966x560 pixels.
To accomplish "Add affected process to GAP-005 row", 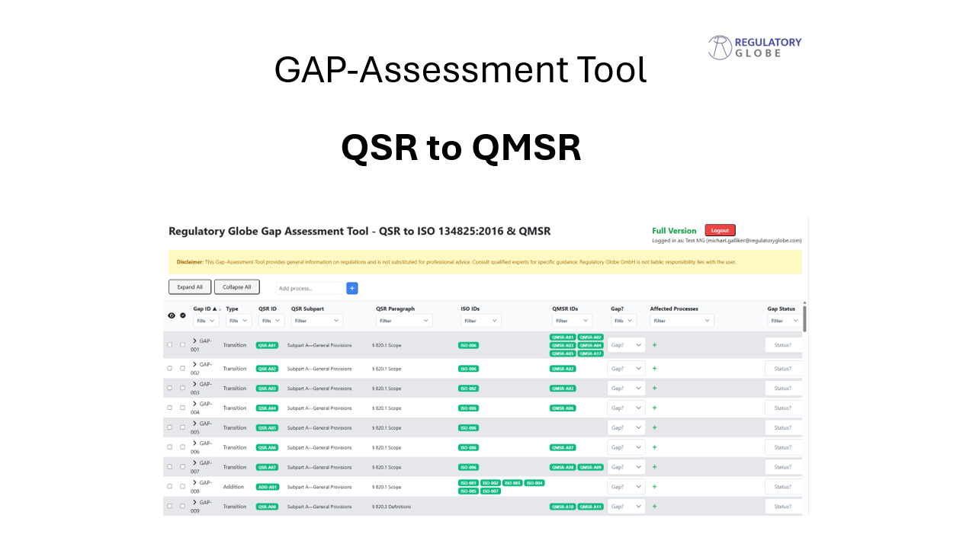I will click(654, 428).
